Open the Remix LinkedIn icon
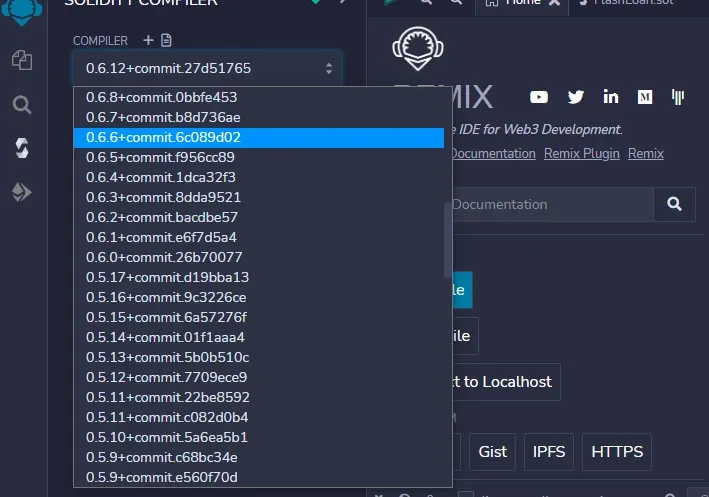709x497 pixels. 610,96
